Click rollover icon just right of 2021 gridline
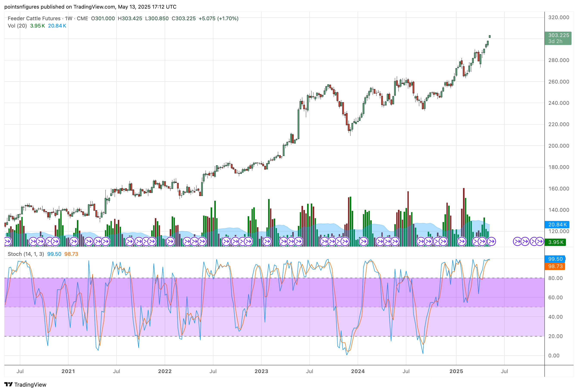 74,241
